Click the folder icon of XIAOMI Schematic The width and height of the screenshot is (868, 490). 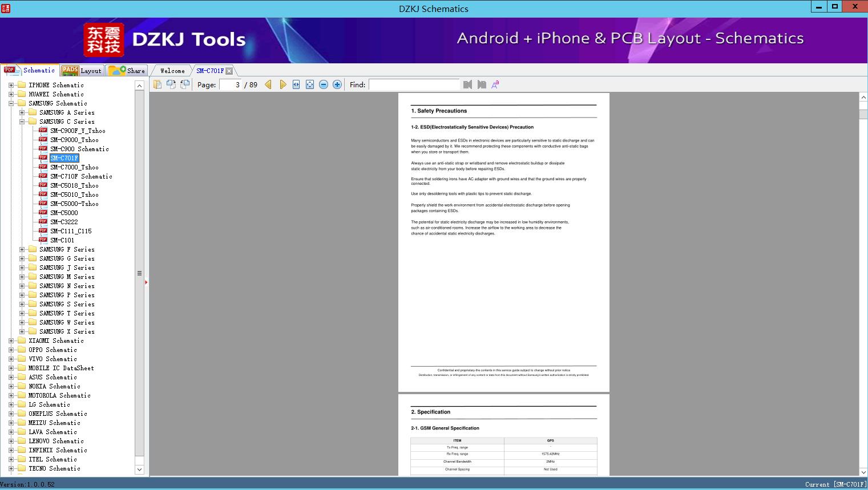pos(22,341)
